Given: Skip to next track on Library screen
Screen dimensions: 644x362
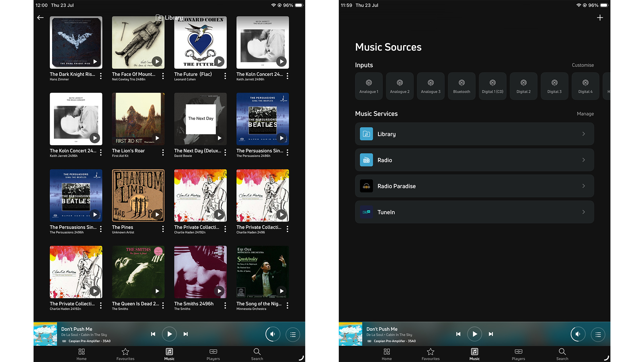Looking at the screenshot, I should pos(185,334).
